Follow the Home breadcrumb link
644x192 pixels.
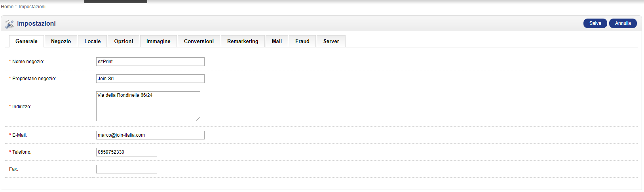[7, 7]
